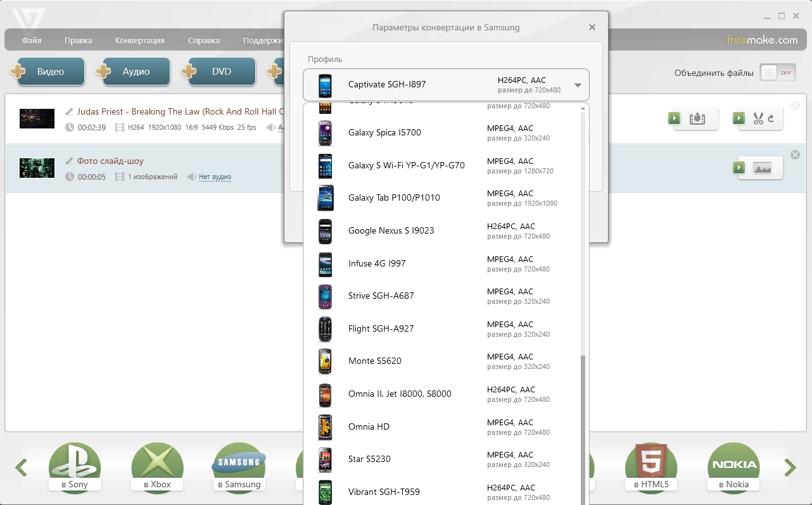Open the Конвертация menu

pyautogui.click(x=140, y=41)
